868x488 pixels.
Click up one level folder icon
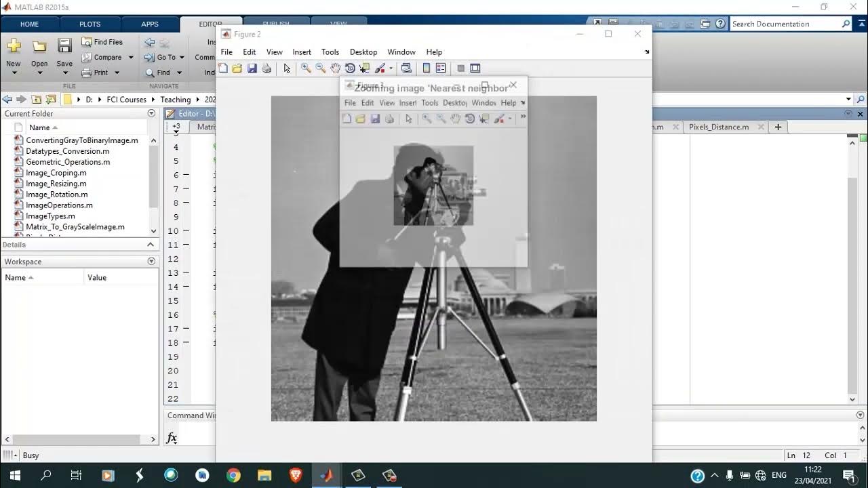pyautogui.click(x=37, y=99)
